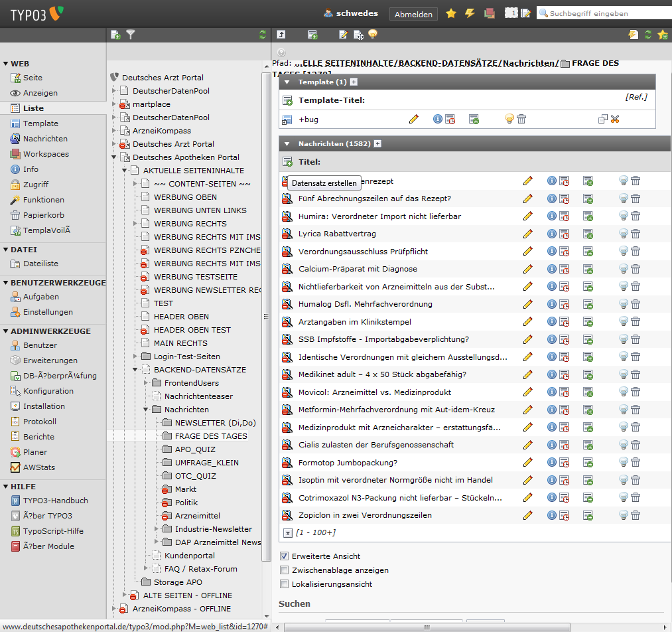Refresh the page tree with green arrows

pyautogui.click(x=263, y=35)
